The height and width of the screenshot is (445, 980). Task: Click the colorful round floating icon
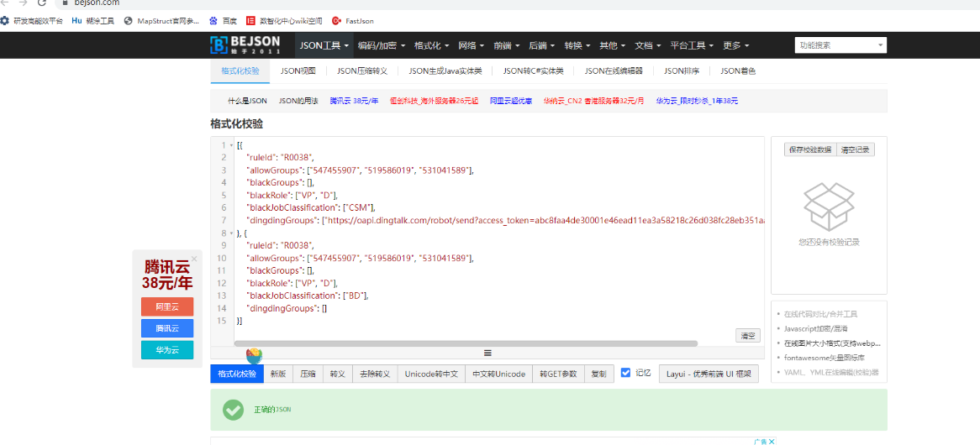pos(255,356)
